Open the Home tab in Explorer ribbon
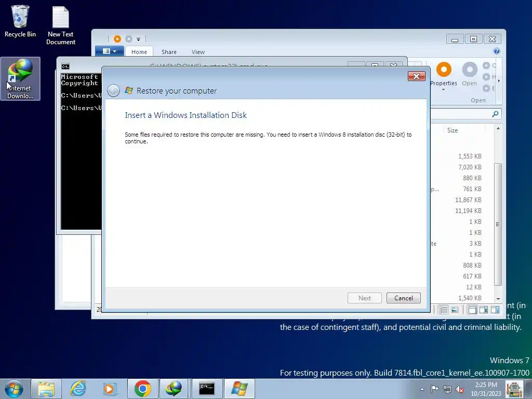 pos(139,51)
